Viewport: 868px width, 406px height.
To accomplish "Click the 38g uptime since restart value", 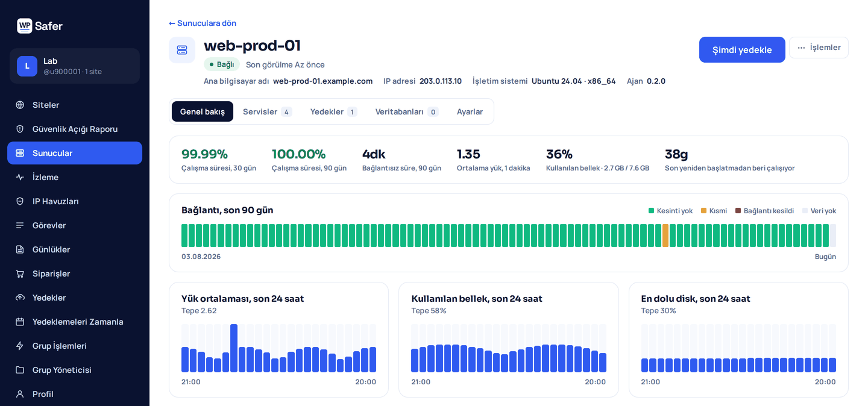I will tap(676, 154).
